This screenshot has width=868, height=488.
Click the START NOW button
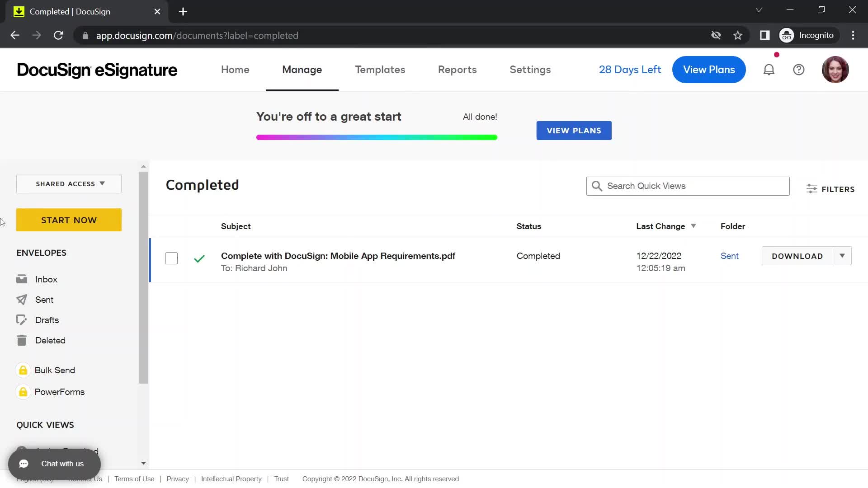point(69,220)
